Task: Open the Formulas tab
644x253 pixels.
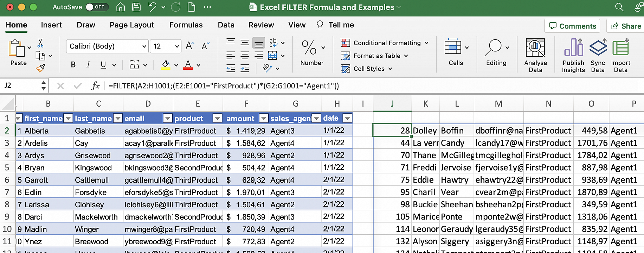Action: [x=186, y=25]
